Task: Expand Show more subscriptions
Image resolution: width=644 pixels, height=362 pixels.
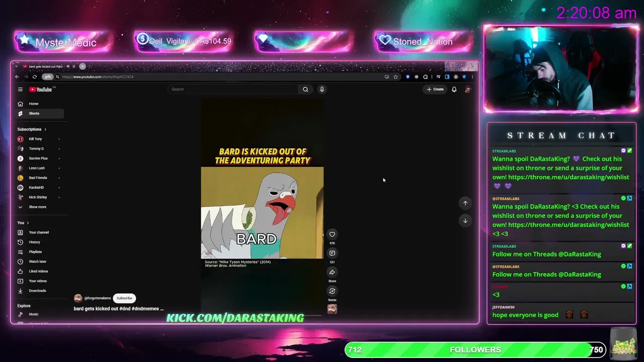Action: (40, 207)
